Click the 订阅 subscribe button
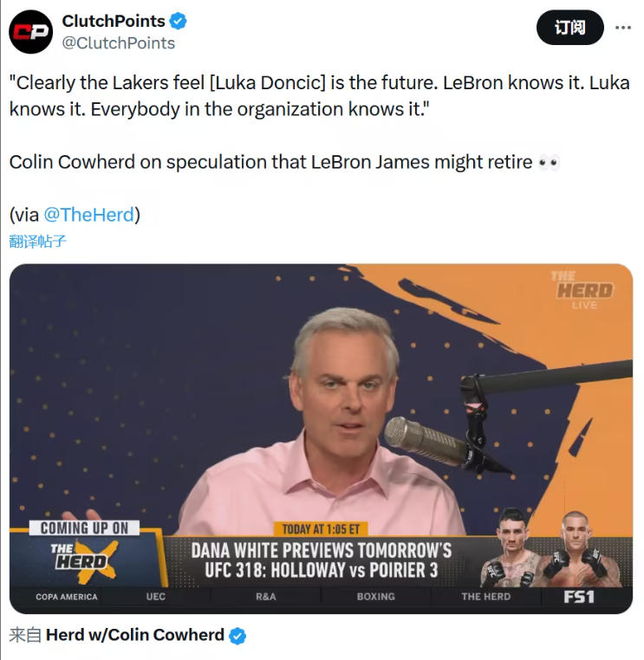Image resolution: width=644 pixels, height=660 pixels. point(569,28)
